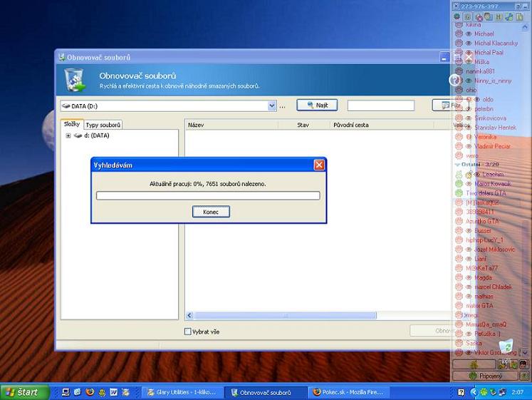Switch to the Typy souborů tab
Image resolution: width=532 pixels, height=400 pixels.
[x=103, y=125]
